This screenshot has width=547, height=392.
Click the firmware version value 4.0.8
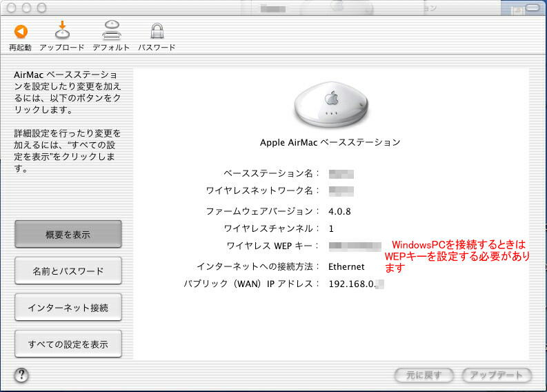click(339, 212)
